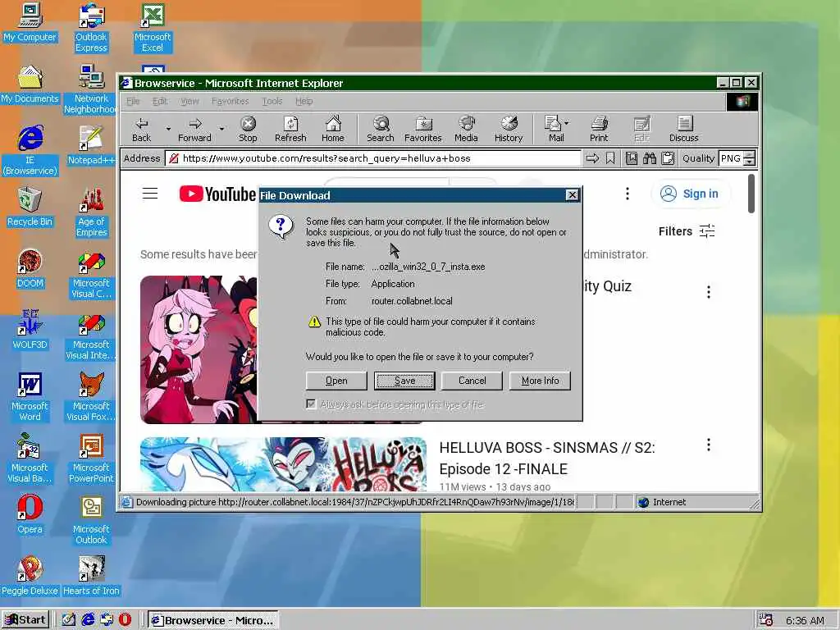Click the file name text insta.exe
Screen dimensions: 840x630
428,267
